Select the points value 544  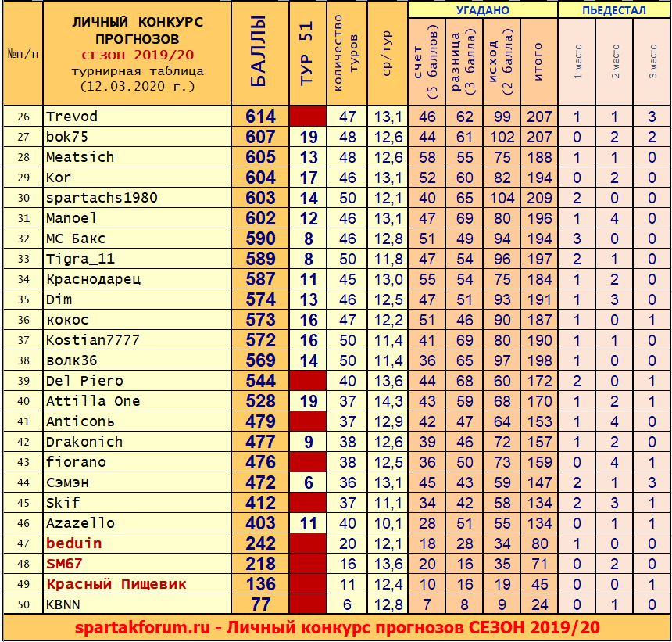point(260,381)
